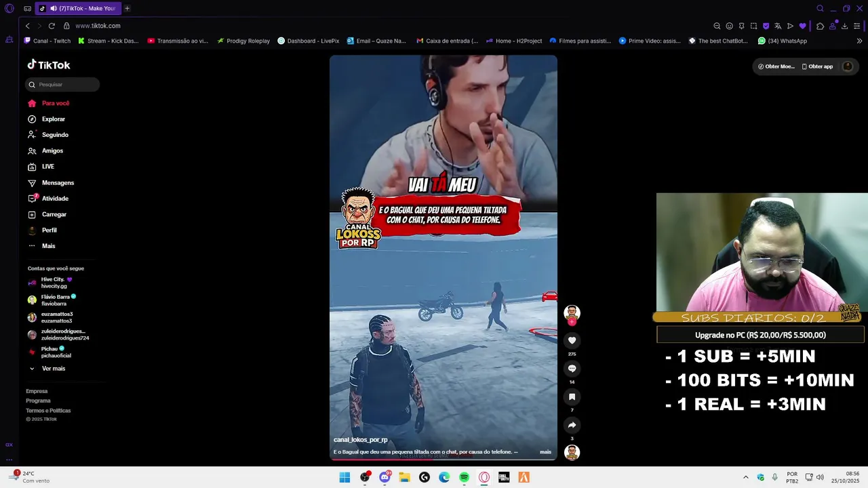Click the video in the player
This screenshot has width=868, height=488.
(443, 258)
